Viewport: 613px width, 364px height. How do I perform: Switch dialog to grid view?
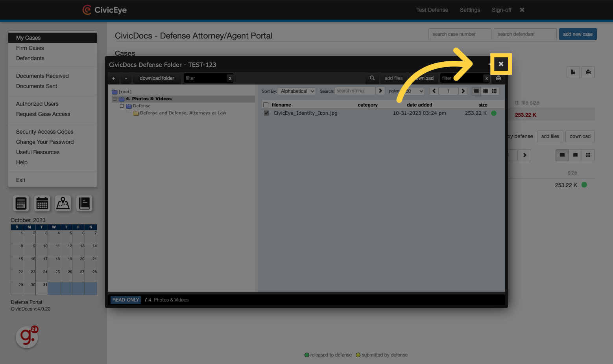click(495, 91)
